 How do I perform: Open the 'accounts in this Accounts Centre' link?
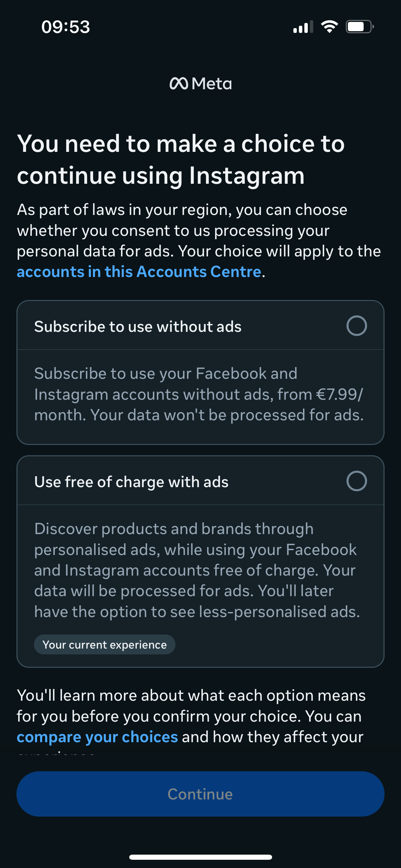[139, 272]
